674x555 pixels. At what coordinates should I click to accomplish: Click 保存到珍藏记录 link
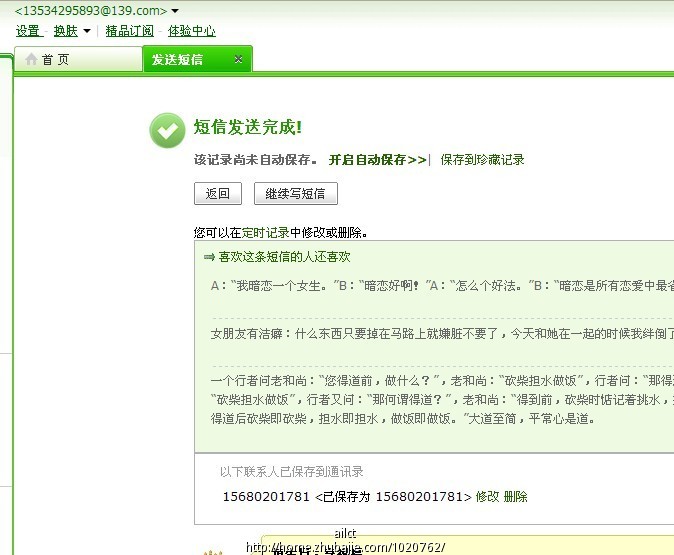click(x=482, y=160)
